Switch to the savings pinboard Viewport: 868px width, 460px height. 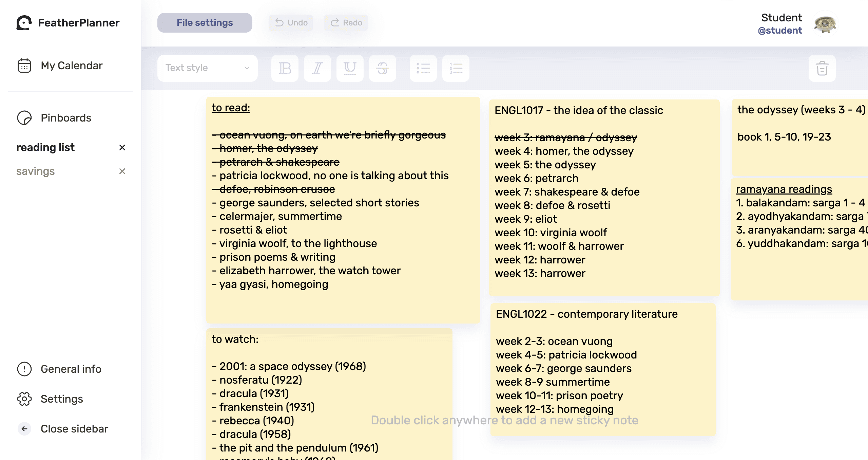tap(35, 171)
